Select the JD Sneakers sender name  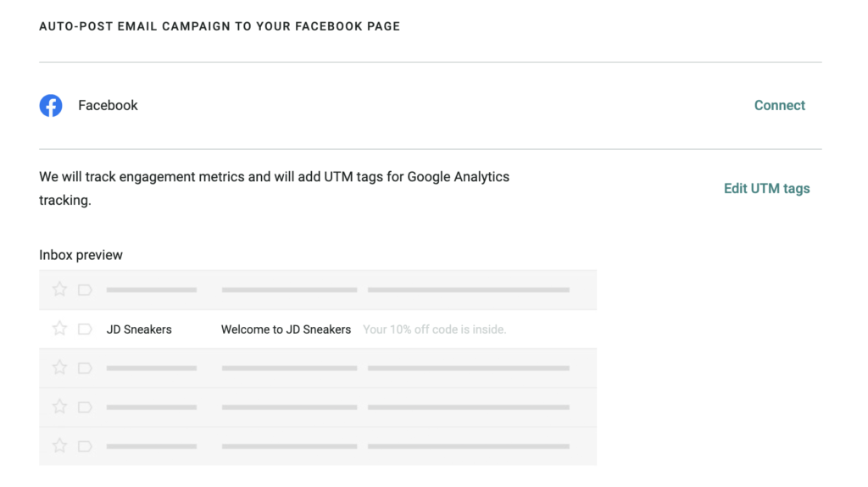(x=139, y=329)
